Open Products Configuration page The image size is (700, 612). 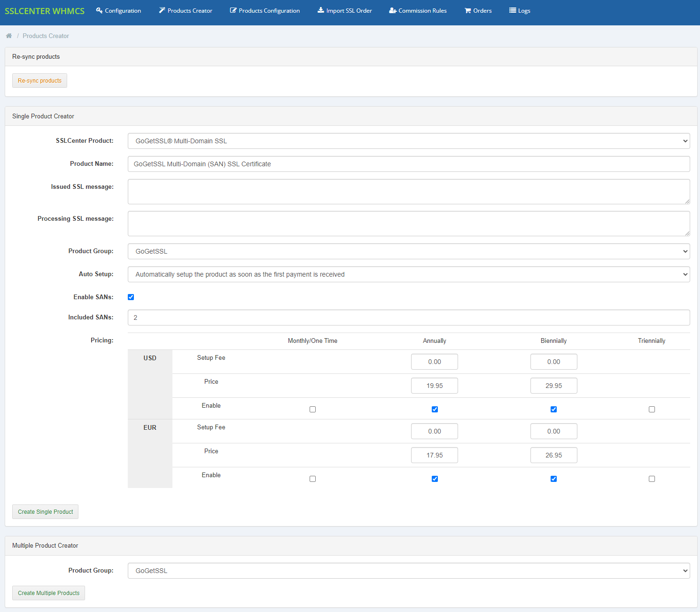265,10
